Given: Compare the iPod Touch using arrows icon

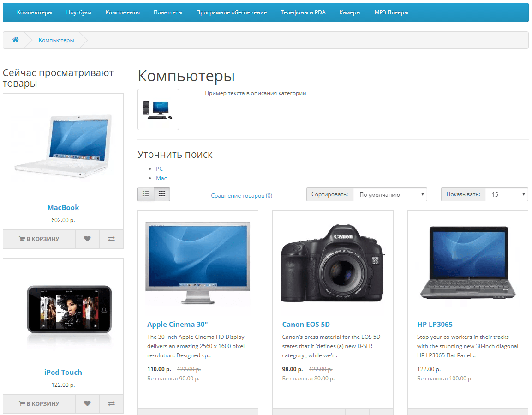Looking at the screenshot, I should pos(111,404).
